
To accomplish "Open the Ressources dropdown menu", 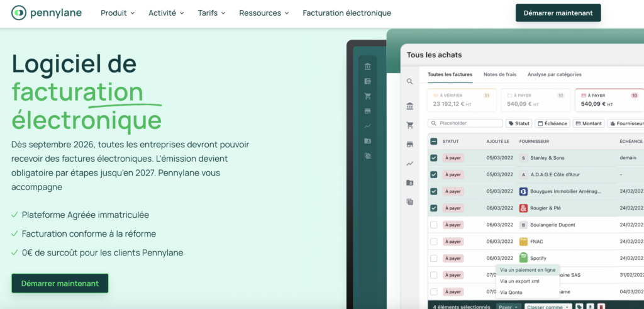I will [x=264, y=13].
